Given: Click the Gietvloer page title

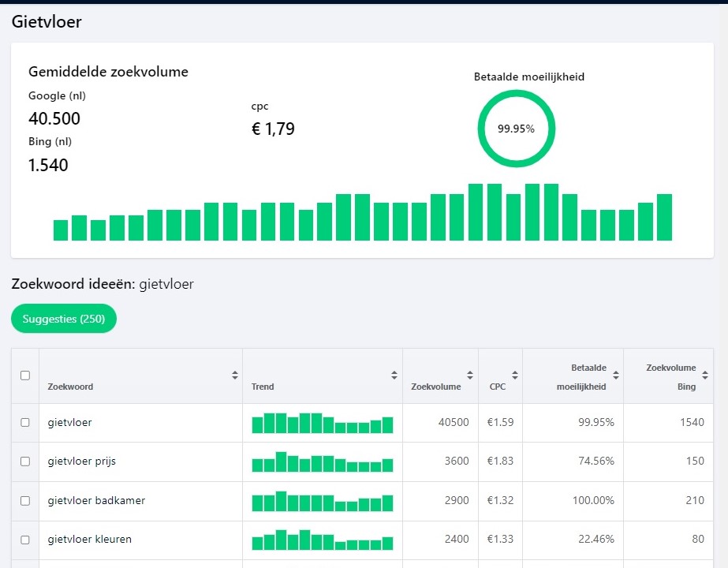Looking at the screenshot, I should point(47,22).
